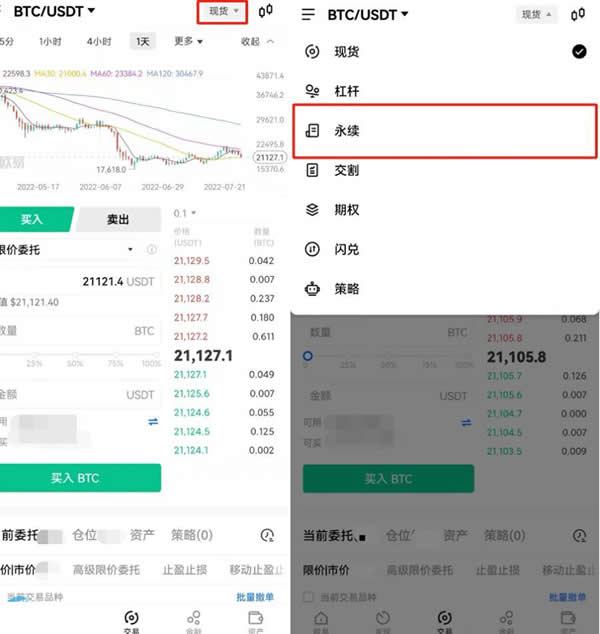Select 杠杆 margin trading icon
This screenshot has height=634, width=600.
point(312,91)
